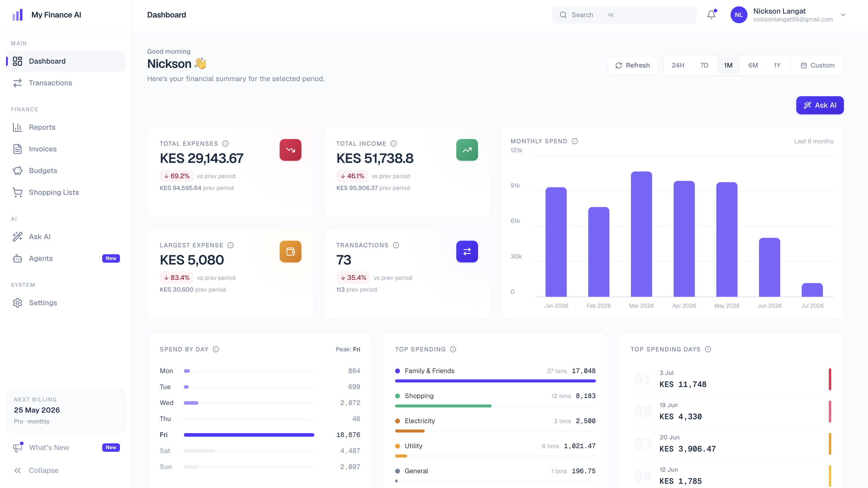Click the 20 Jun KES 3,906.47 row
The image size is (868, 488).
click(731, 444)
